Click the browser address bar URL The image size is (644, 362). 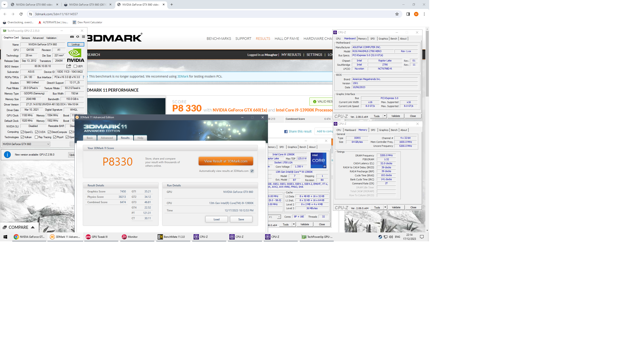point(56,14)
